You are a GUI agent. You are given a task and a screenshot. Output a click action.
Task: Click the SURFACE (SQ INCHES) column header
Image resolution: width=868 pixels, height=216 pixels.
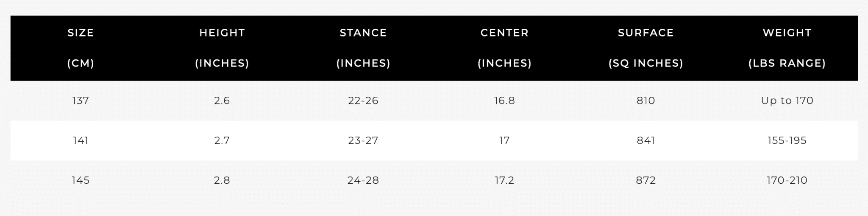[646, 48]
